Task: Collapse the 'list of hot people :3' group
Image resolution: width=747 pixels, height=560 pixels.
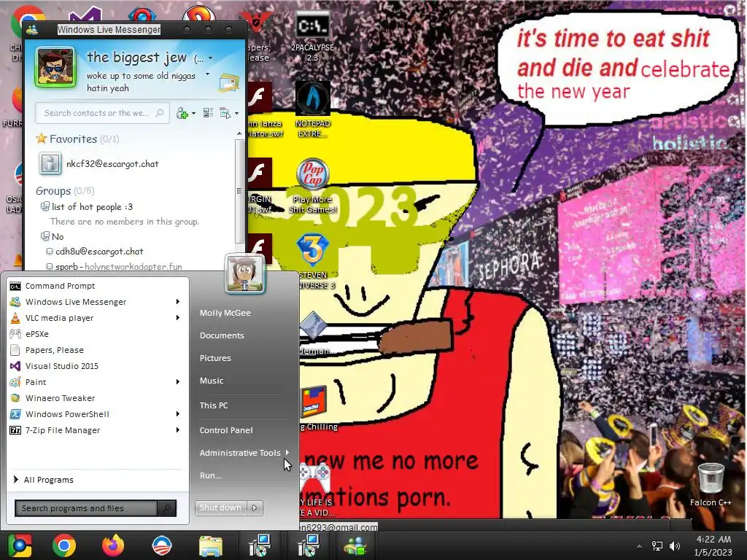Action: coord(45,206)
